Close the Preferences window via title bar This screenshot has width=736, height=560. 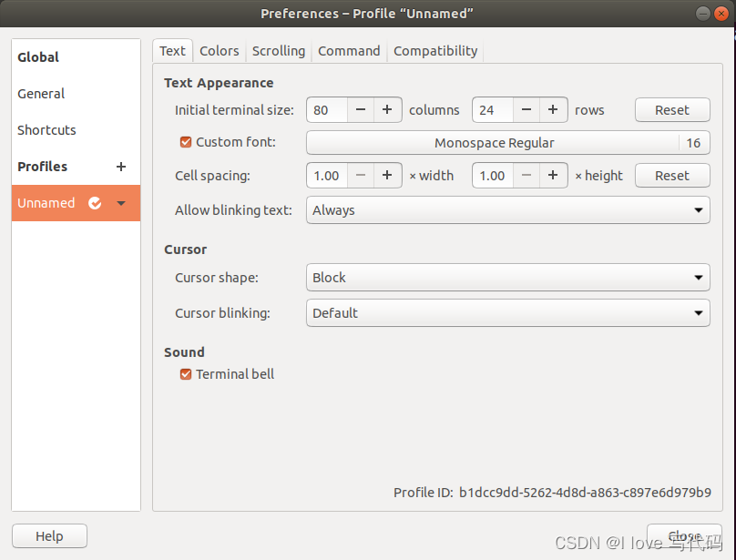721,14
